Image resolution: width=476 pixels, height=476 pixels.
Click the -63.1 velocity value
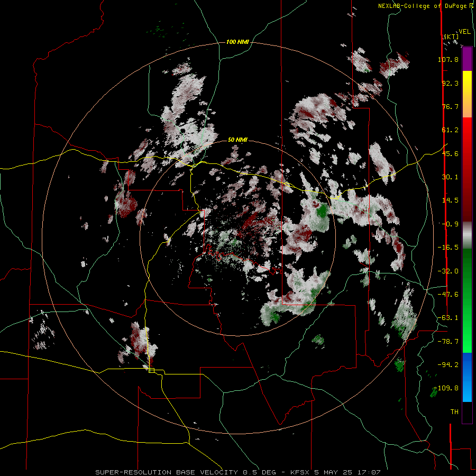coord(448,318)
